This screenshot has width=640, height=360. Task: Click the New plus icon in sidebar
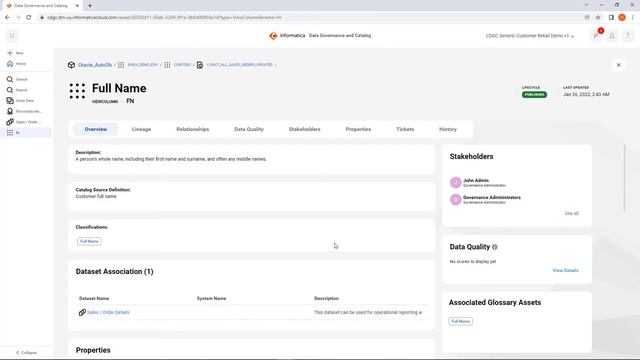pyautogui.click(x=10, y=53)
